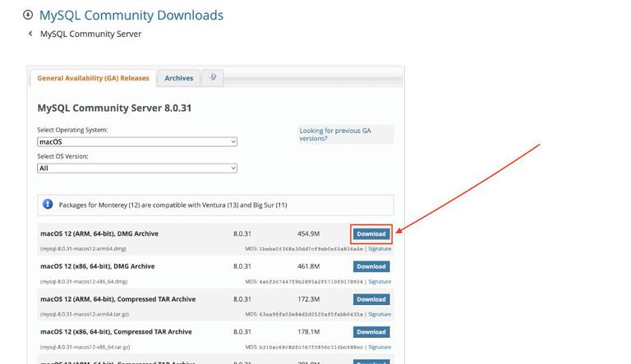This screenshot has width=631, height=364.
Task: Click the macOS 12 (x86, 64-bit), DMG Archive title
Action: point(98,266)
